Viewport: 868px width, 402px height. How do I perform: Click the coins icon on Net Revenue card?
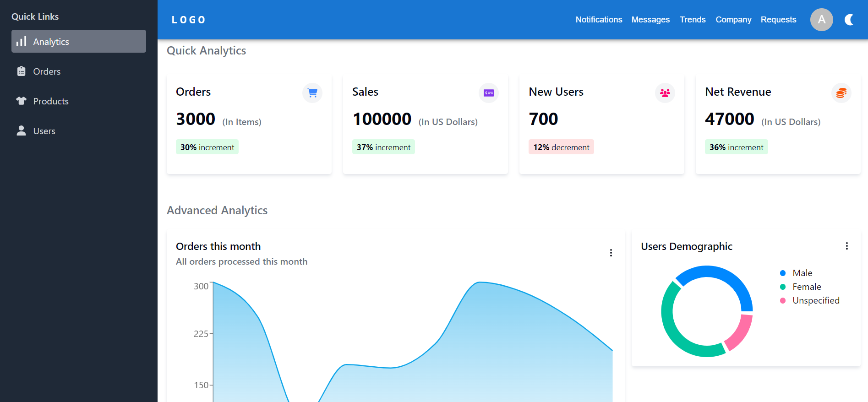tap(841, 93)
